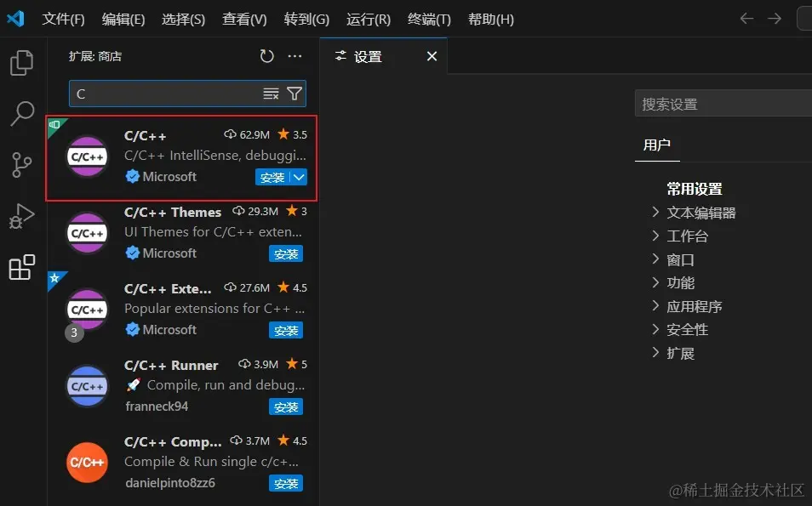Click the 搜索设置 search field
812x506 pixels.
pyautogui.click(x=723, y=104)
